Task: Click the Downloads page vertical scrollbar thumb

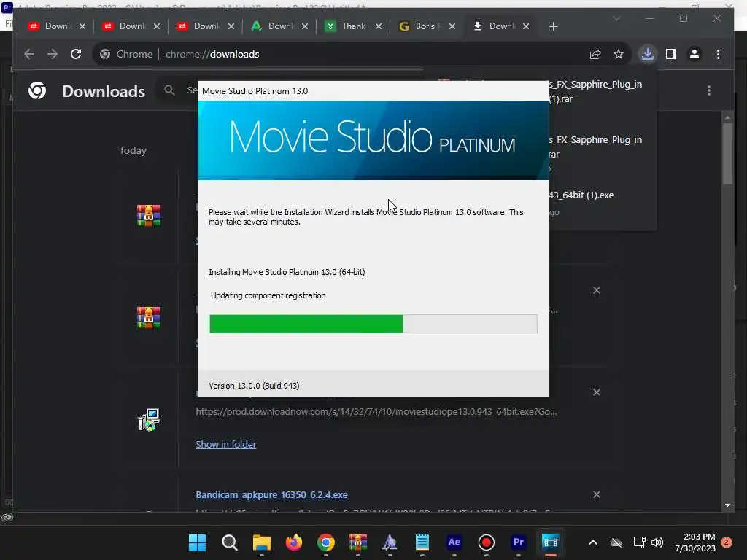Action: coord(727,153)
